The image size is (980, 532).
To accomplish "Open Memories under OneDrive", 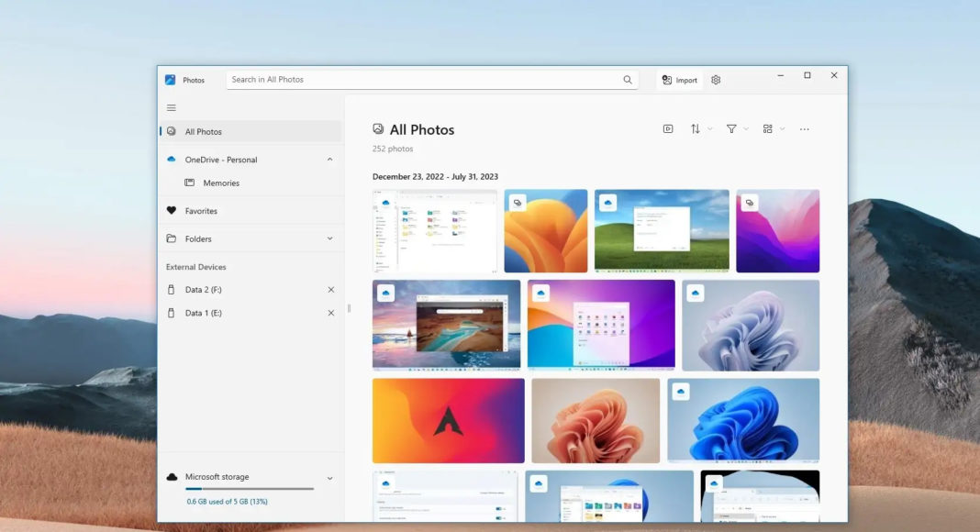I will tap(251, 183).
